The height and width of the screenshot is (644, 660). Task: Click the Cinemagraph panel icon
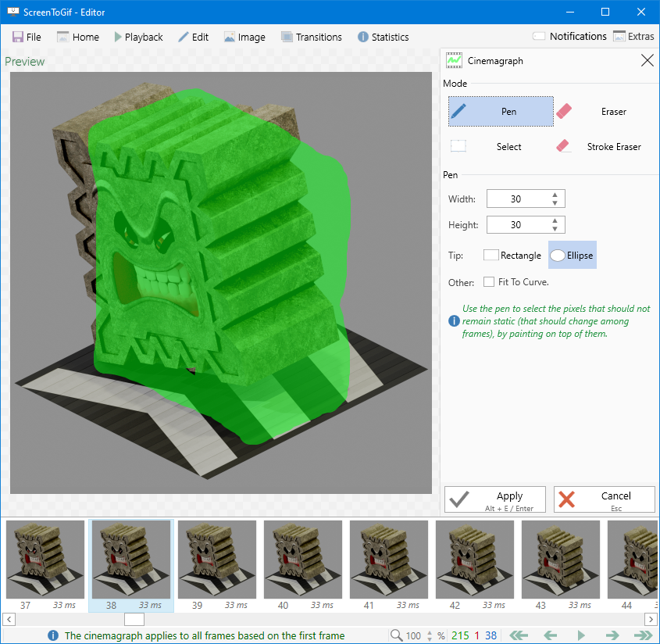click(x=454, y=61)
